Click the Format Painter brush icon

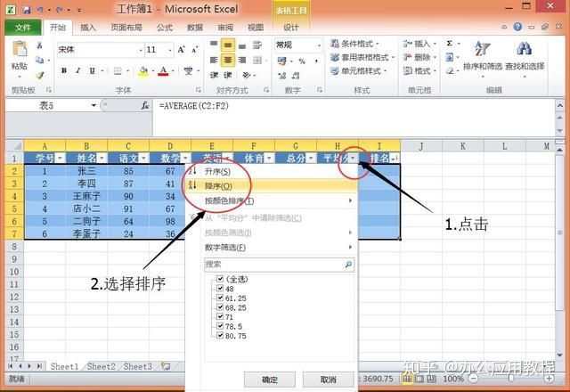[39, 75]
